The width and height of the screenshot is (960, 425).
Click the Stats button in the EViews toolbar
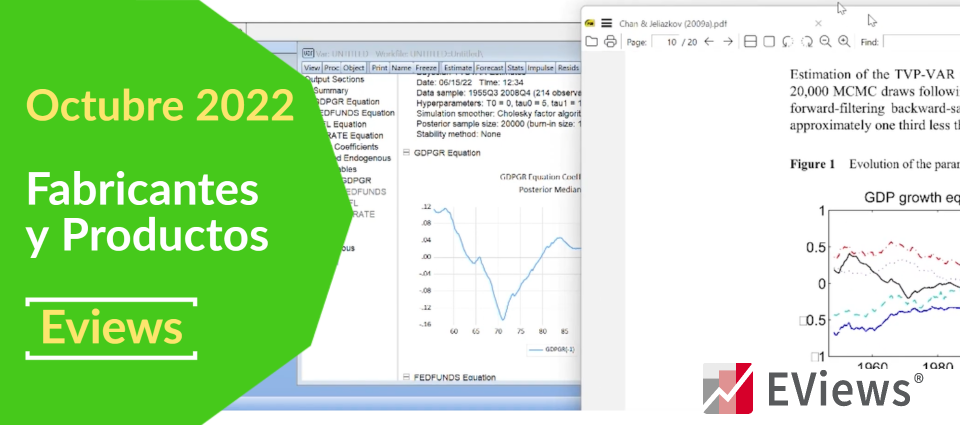pyautogui.click(x=516, y=68)
